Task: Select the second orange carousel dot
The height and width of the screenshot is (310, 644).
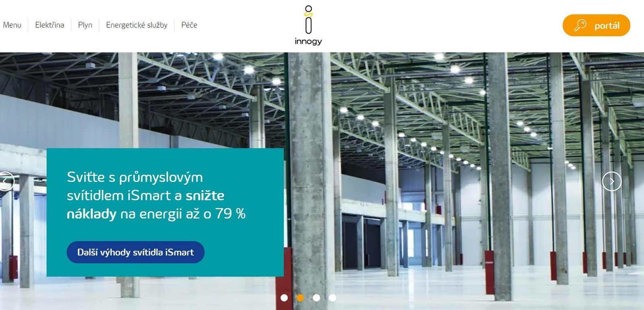Action: pos(300,298)
